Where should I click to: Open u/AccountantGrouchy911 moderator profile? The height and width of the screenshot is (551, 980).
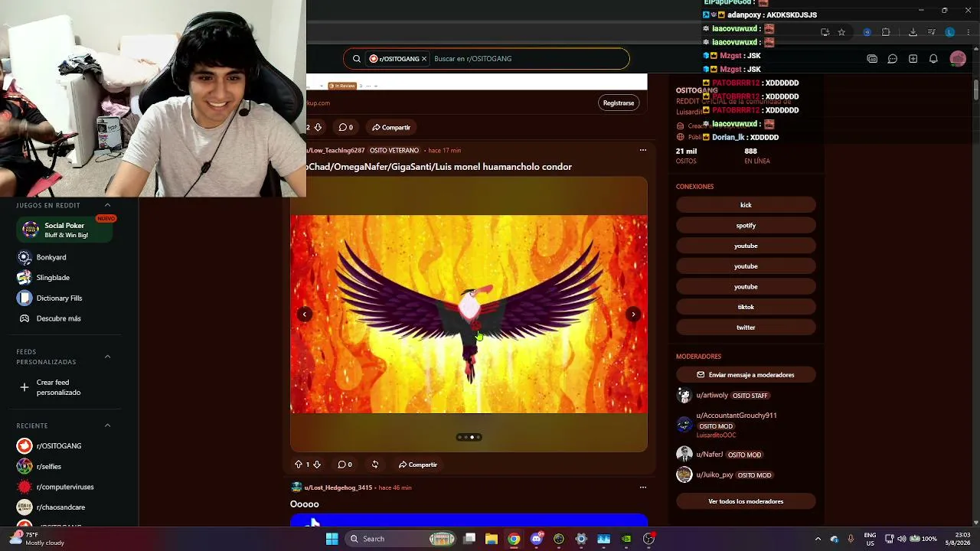pos(737,416)
